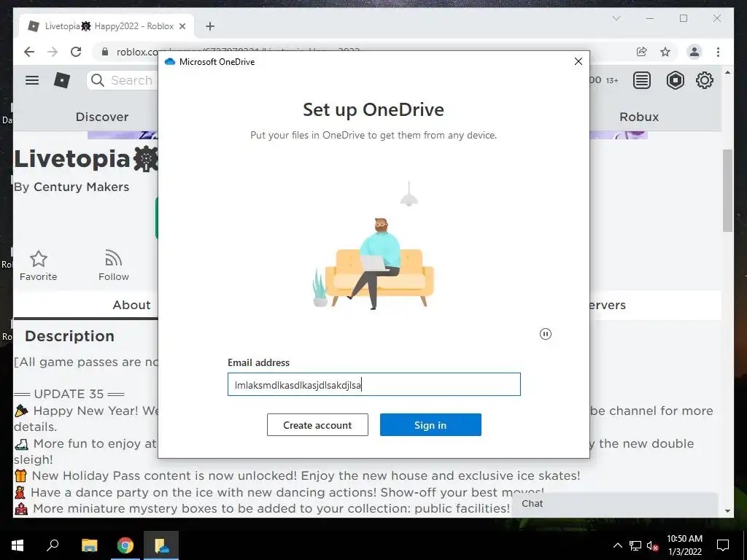View site info via the lock icon
This screenshot has width=747, height=560.
[105, 52]
